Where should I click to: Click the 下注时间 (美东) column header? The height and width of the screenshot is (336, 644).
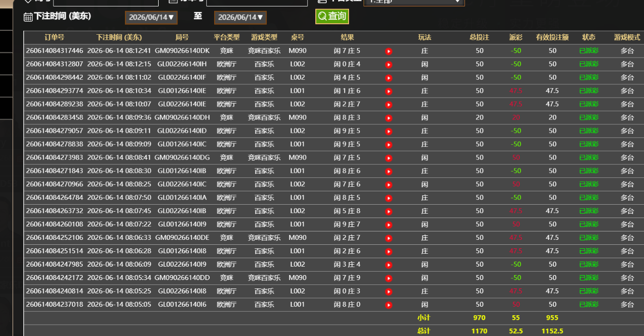119,38
